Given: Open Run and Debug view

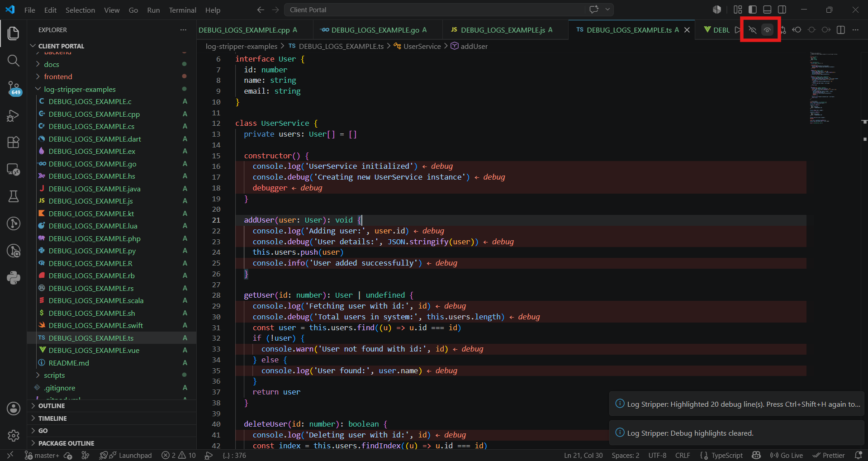Looking at the screenshot, I should point(14,115).
